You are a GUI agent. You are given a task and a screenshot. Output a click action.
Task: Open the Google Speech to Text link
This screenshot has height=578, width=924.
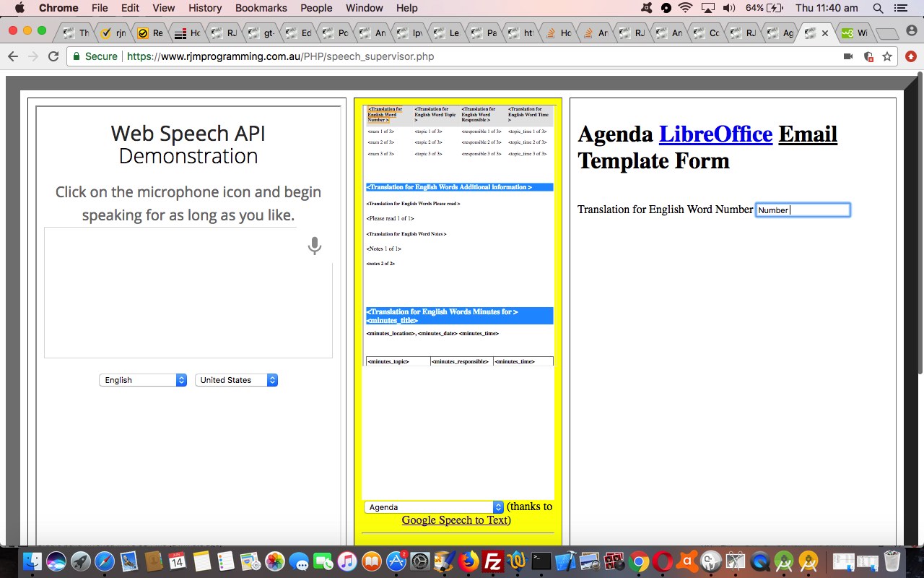point(455,520)
